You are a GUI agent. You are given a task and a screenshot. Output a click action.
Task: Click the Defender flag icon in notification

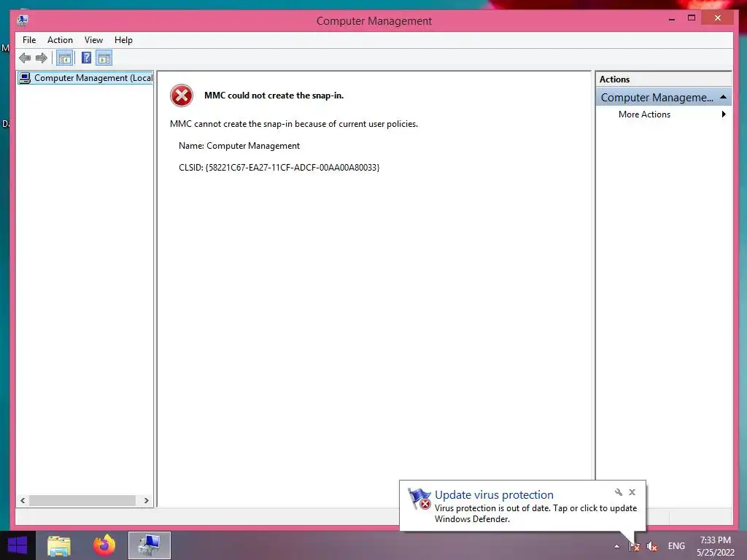pos(419,499)
